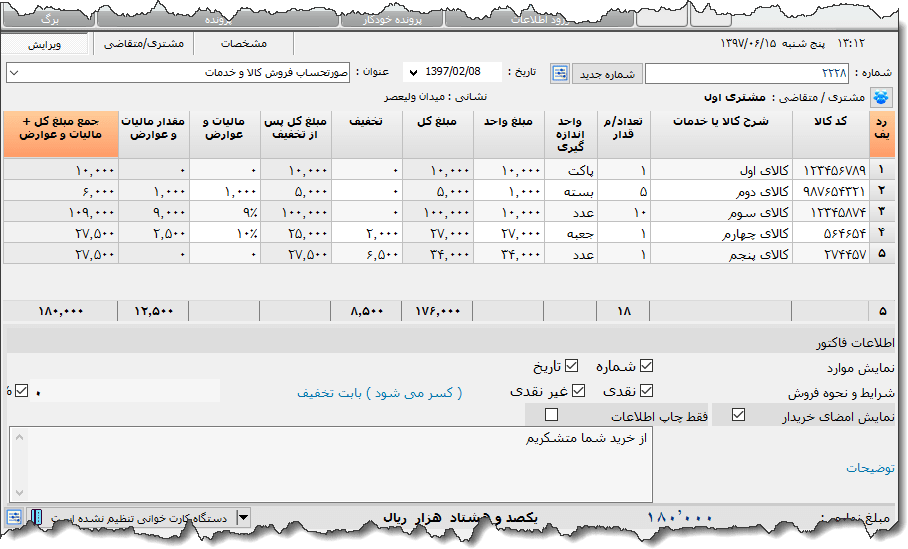Click the card reader device icon
Viewport: 908px width, 549px height.
pyautogui.click(x=36, y=517)
